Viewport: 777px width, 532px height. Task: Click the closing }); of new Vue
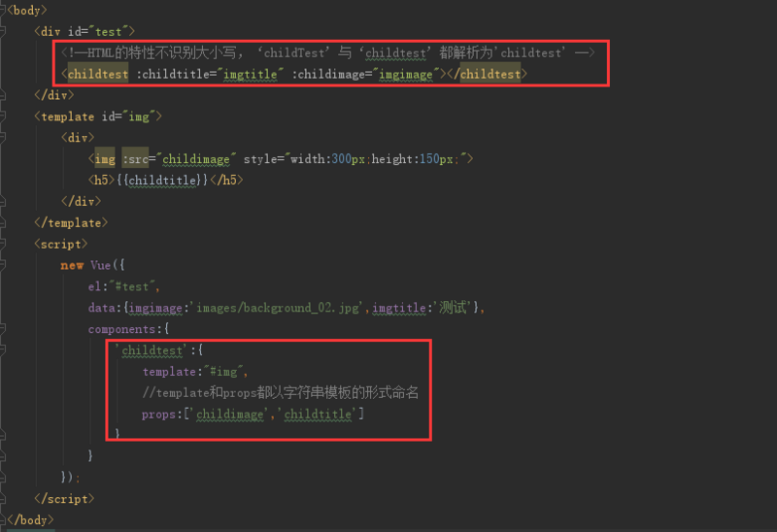[70, 477]
